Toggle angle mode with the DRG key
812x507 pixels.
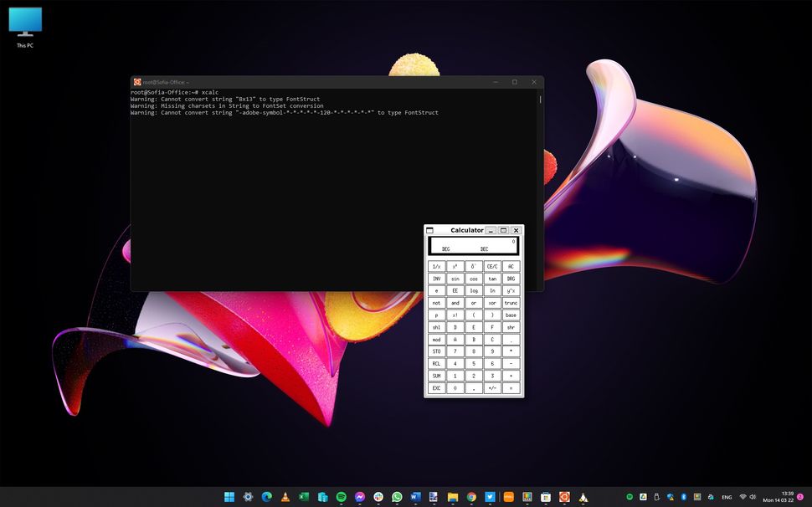512,279
